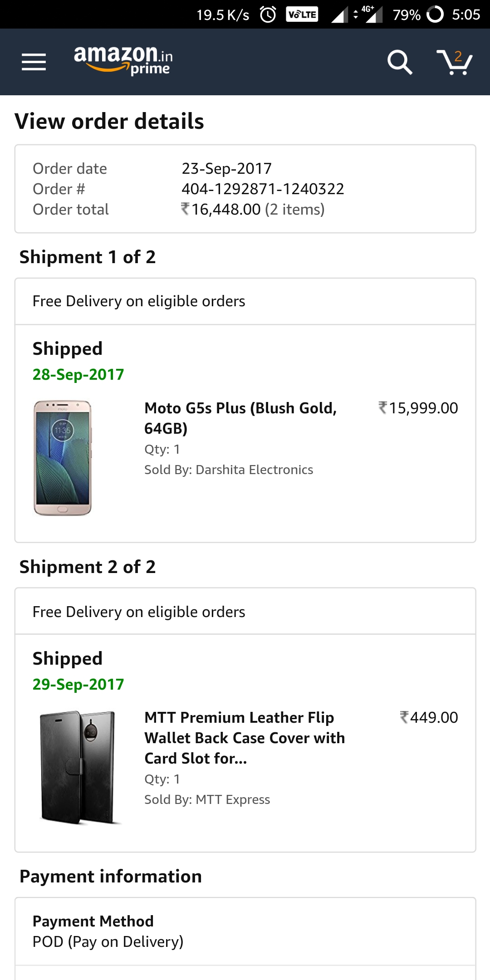Select the order number 404-1292871-1240322
490x980 pixels.
coord(263,189)
